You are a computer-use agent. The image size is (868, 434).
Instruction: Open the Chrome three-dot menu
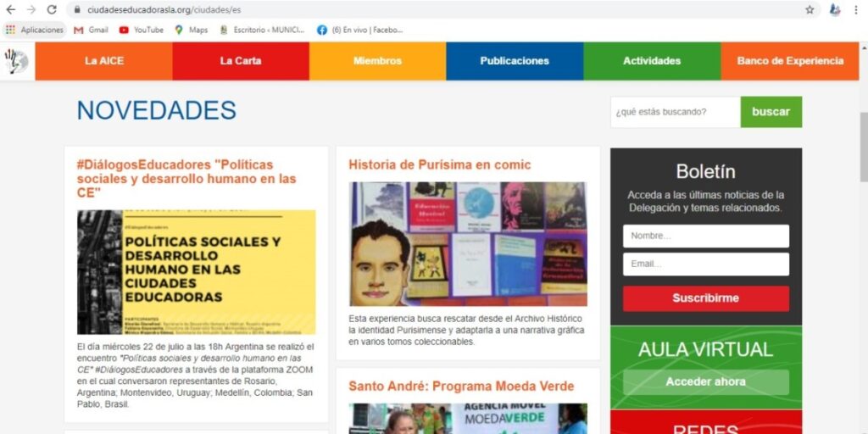pos(856,9)
